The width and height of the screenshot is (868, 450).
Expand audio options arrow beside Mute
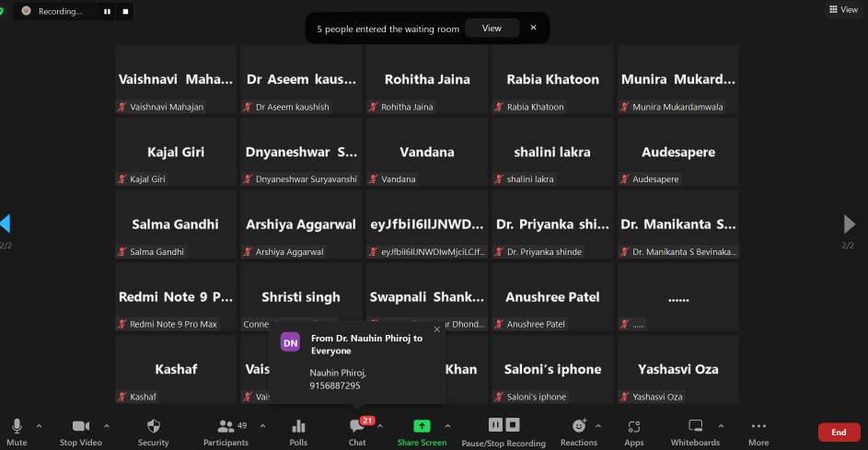(39, 426)
